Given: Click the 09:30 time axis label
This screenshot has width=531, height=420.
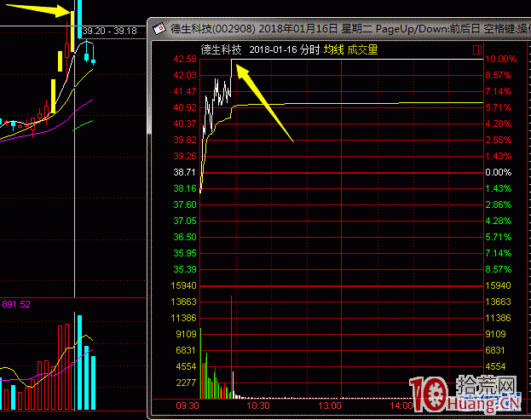Looking at the screenshot, I should coord(188,406).
